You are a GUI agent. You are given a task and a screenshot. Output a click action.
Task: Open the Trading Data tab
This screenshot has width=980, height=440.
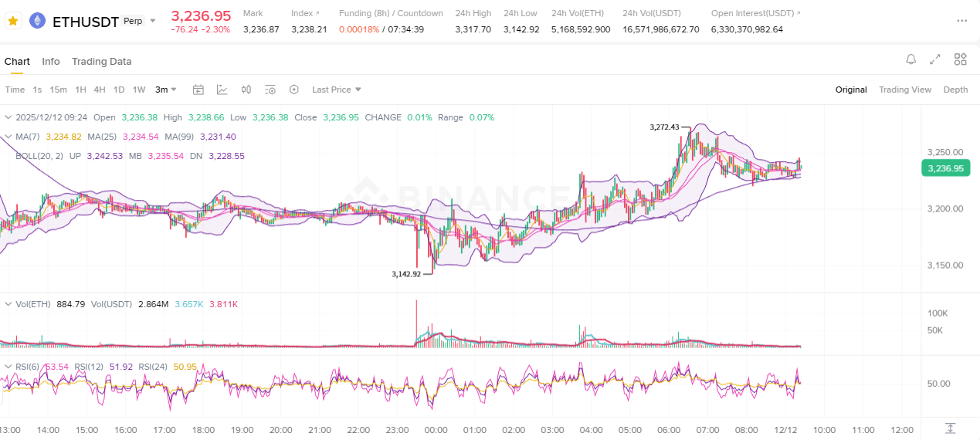(102, 61)
